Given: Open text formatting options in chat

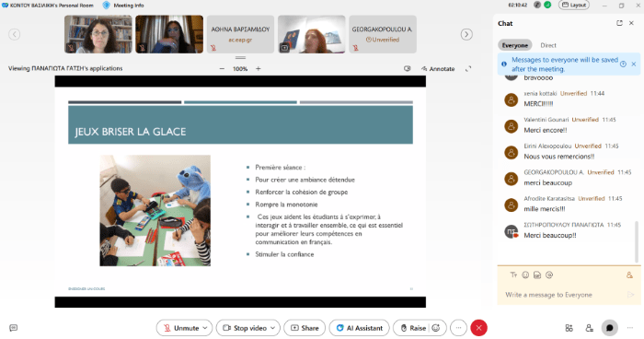Looking at the screenshot, I should (513, 275).
